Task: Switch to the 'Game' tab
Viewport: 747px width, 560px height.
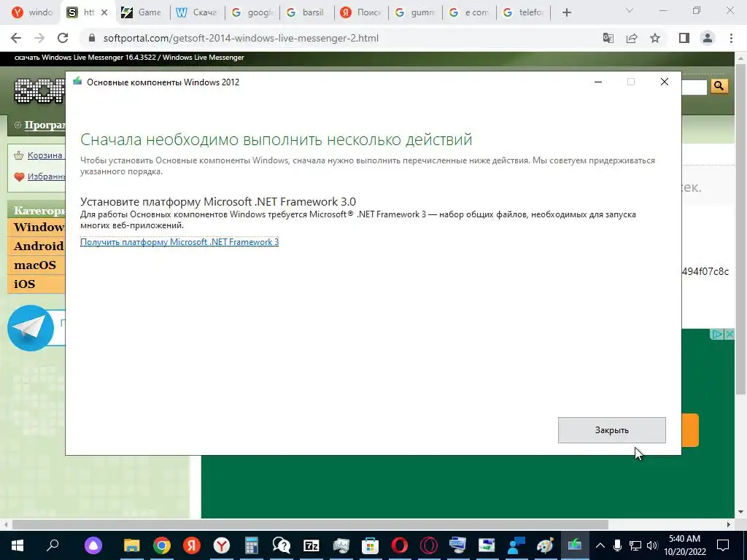Action: click(x=142, y=12)
